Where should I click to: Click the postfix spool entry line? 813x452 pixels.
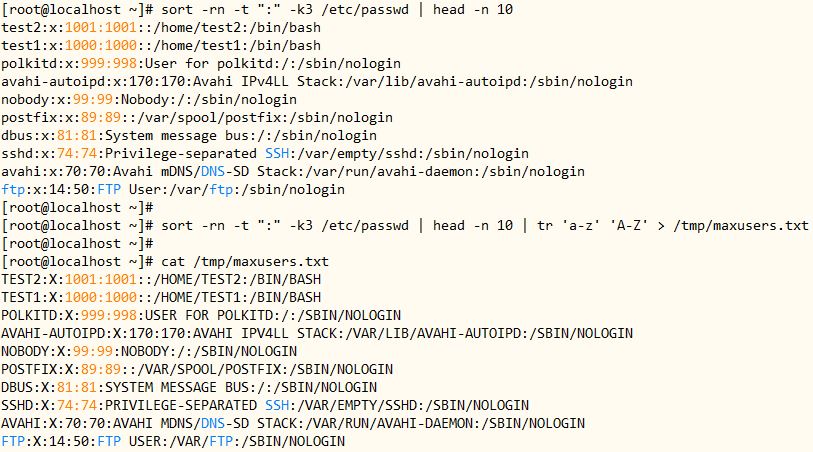pos(197,118)
